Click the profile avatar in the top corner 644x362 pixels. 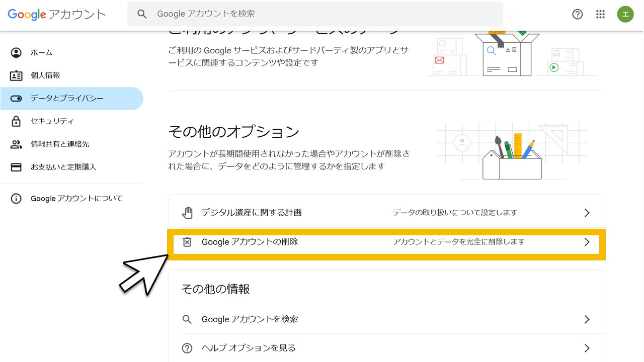[x=625, y=14]
